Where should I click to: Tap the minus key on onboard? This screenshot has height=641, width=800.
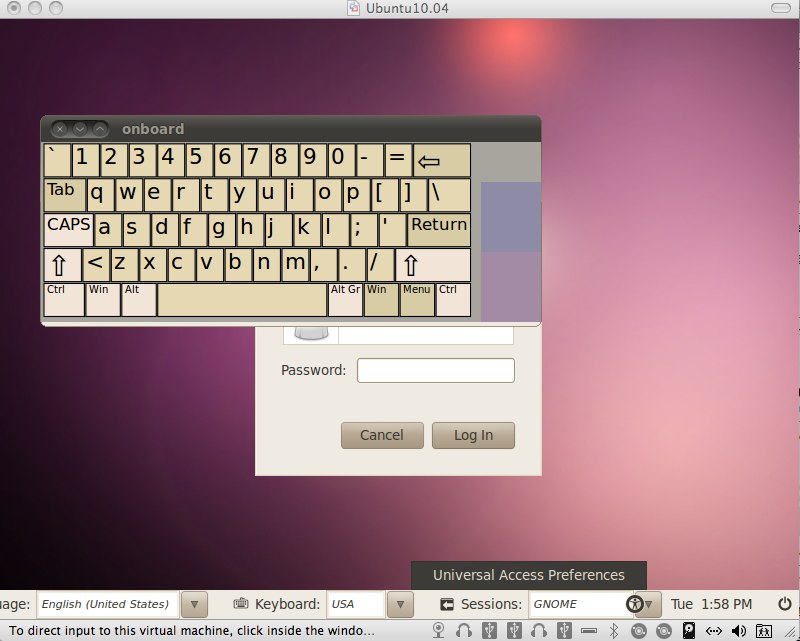point(370,160)
